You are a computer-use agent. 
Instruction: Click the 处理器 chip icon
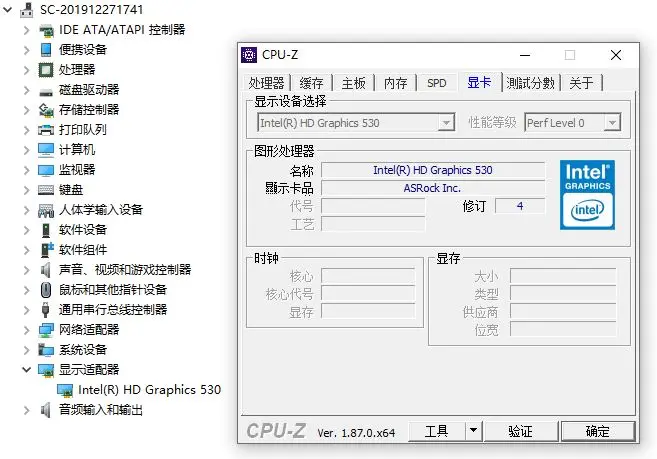[x=46, y=70]
